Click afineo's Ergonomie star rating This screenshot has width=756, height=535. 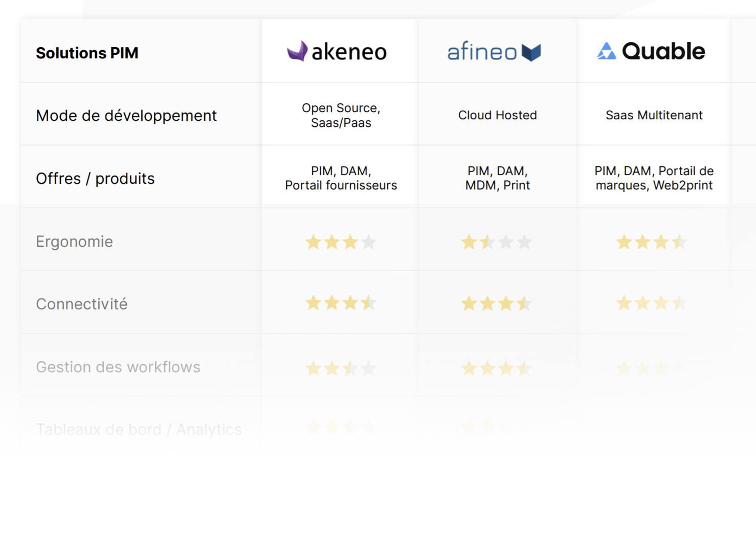[x=497, y=242]
